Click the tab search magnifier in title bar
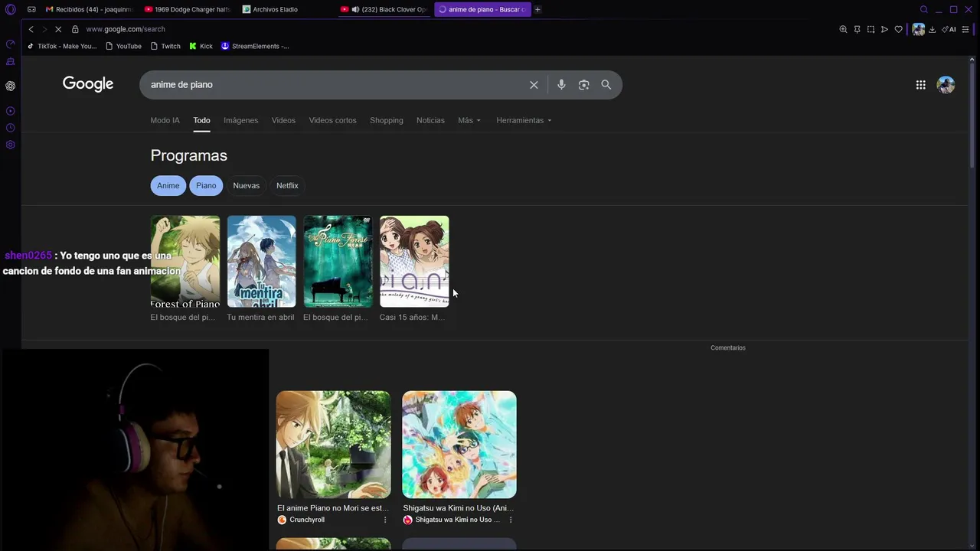This screenshot has height=551, width=980. coord(923,9)
